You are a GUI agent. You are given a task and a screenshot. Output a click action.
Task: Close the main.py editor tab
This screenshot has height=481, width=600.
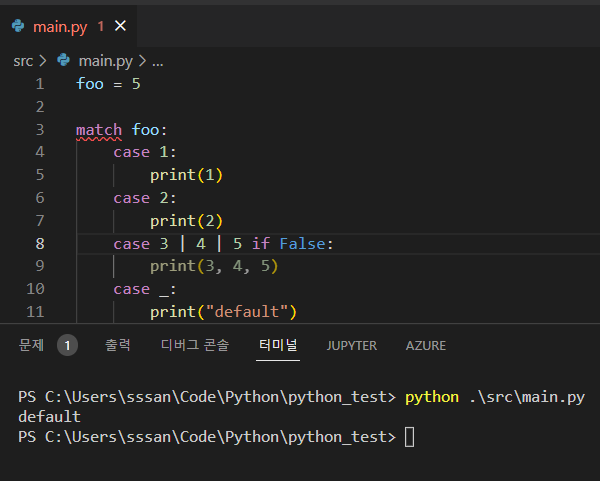[x=121, y=26]
